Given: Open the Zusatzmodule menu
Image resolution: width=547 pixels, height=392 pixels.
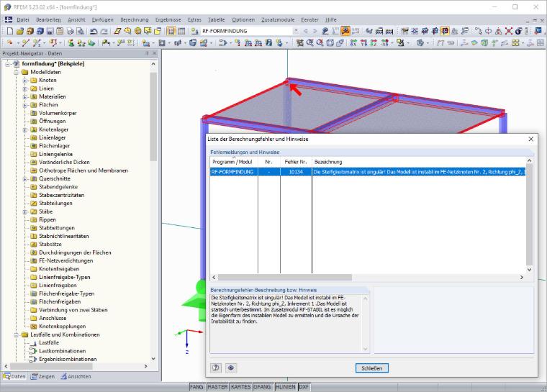Looking at the screenshot, I should [x=278, y=20].
